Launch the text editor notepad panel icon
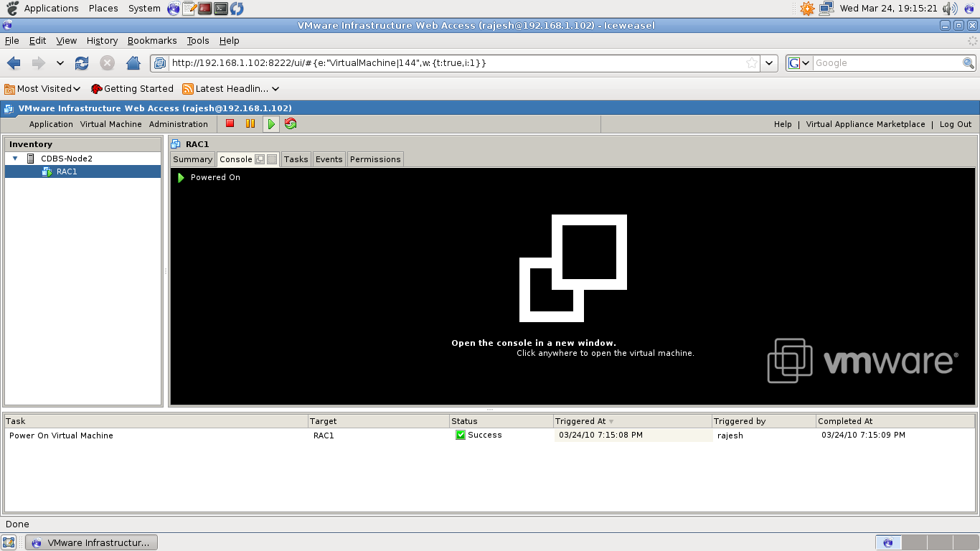The image size is (980, 551). tap(189, 9)
